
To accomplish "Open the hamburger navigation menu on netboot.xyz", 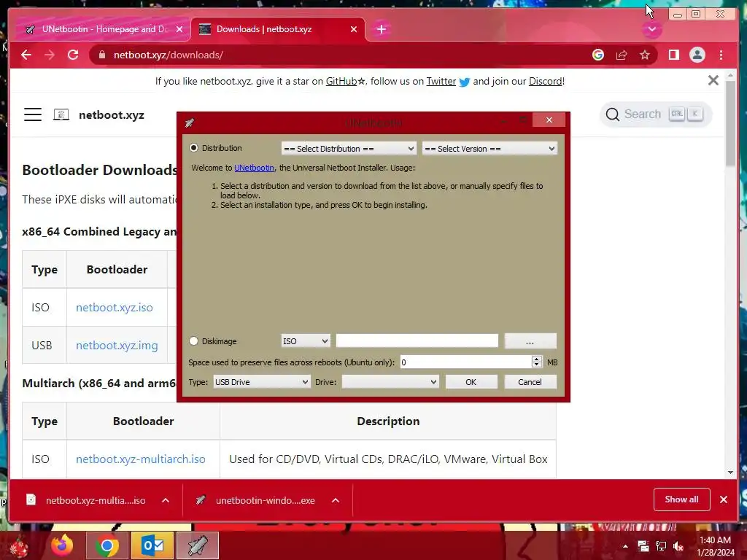I will 33,114.
